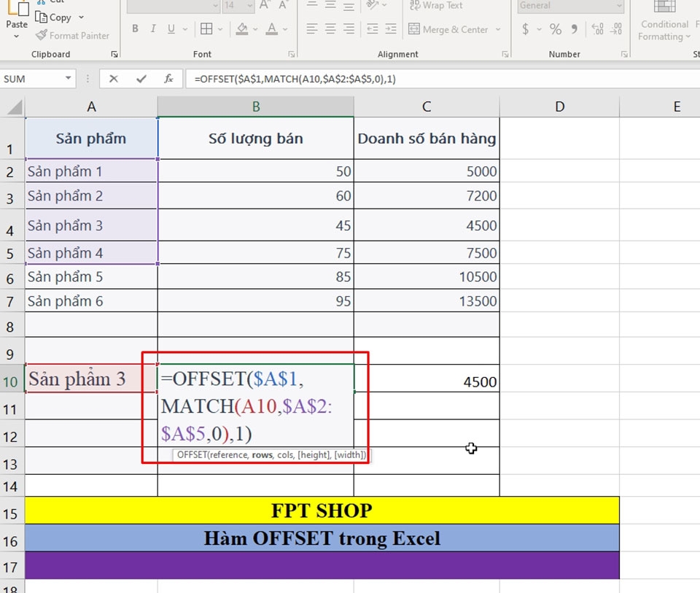Select column A header

tap(92, 107)
